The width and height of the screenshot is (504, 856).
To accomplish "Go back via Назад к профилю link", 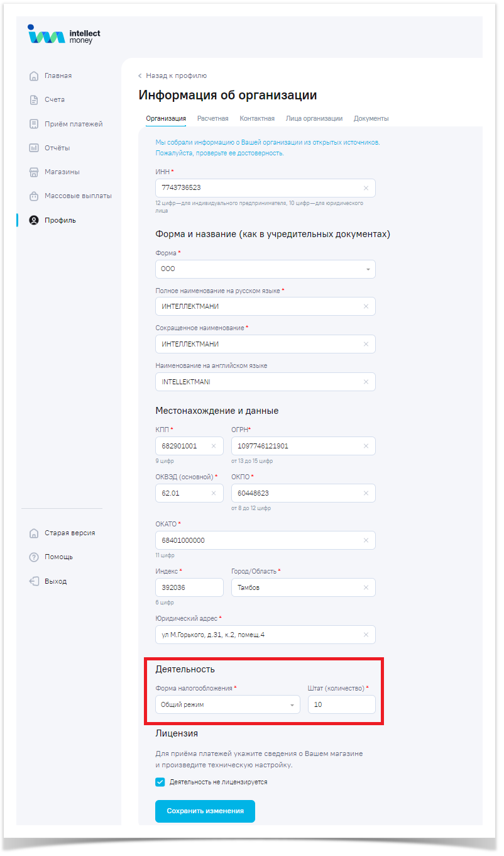I will click(x=173, y=75).
